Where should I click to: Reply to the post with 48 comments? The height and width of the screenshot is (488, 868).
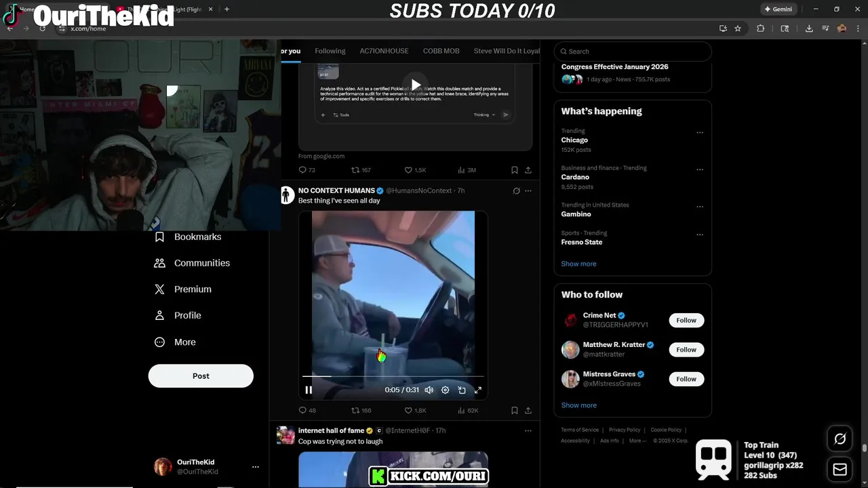307,410
